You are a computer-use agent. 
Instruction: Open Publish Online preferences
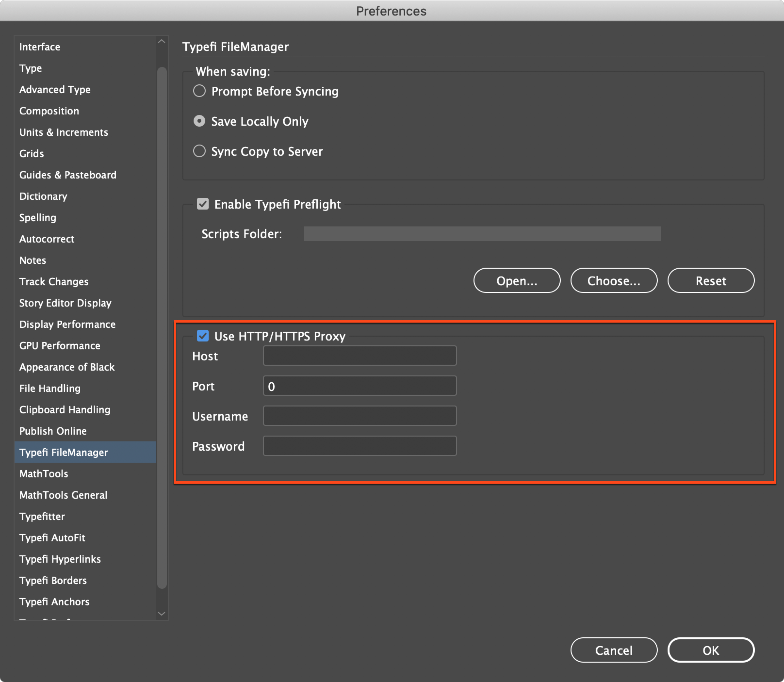tap(85, 430)
